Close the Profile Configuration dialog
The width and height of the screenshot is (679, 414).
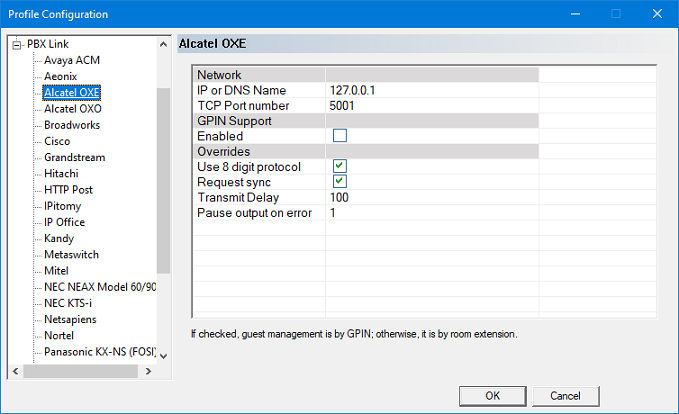pyautogui.click(x=655, y=14)
